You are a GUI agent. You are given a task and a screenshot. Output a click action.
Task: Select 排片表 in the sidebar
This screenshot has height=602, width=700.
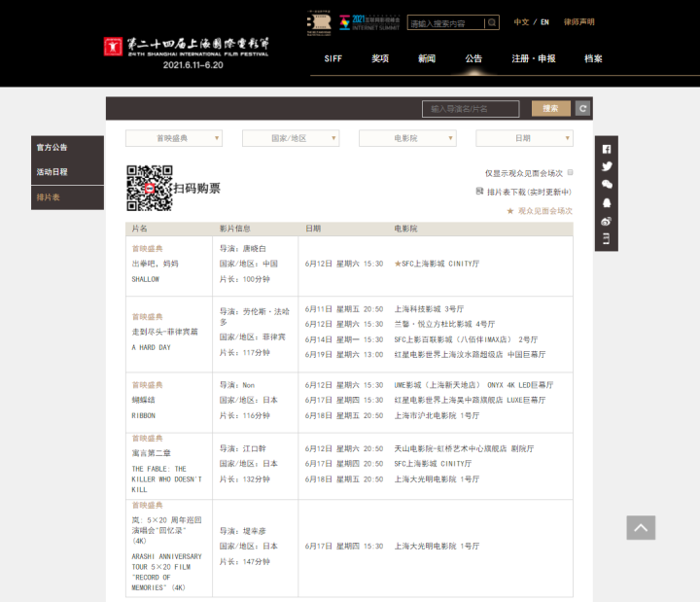(67, 197)
